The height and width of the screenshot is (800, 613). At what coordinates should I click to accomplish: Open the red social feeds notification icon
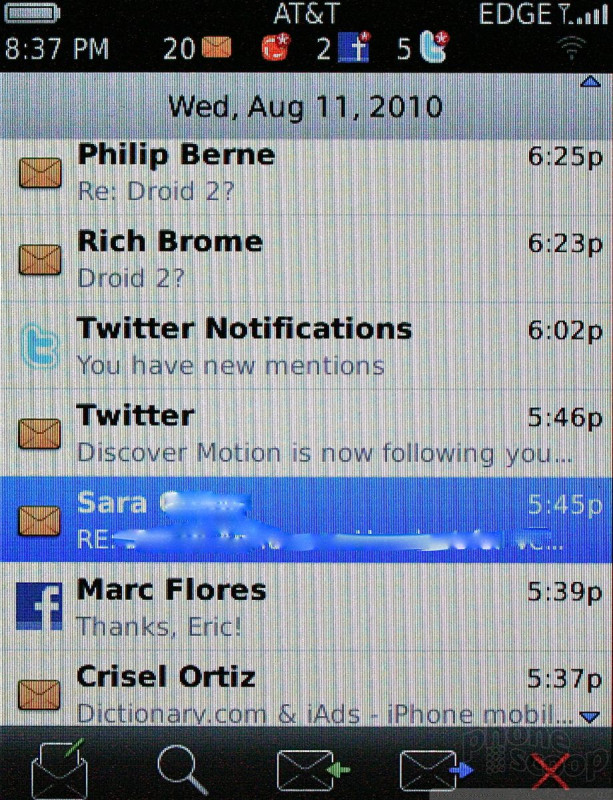pyautogui.click(x=276, y=47)
